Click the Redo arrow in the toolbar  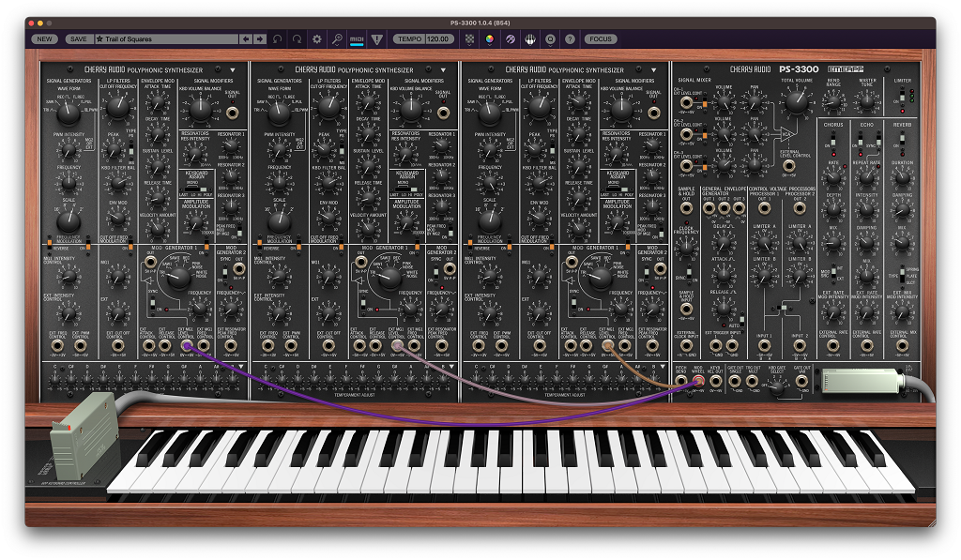pyautogui.click(x=297, y=39)
